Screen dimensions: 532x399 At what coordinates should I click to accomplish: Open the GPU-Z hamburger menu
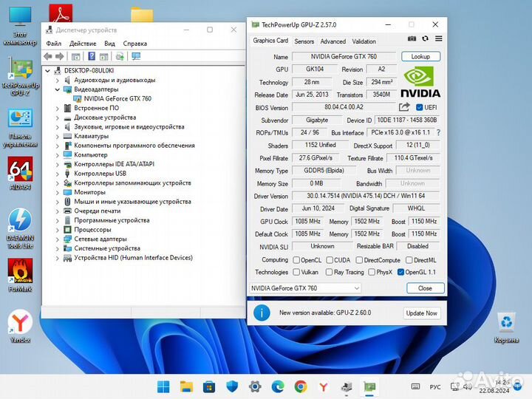[438, 38]
